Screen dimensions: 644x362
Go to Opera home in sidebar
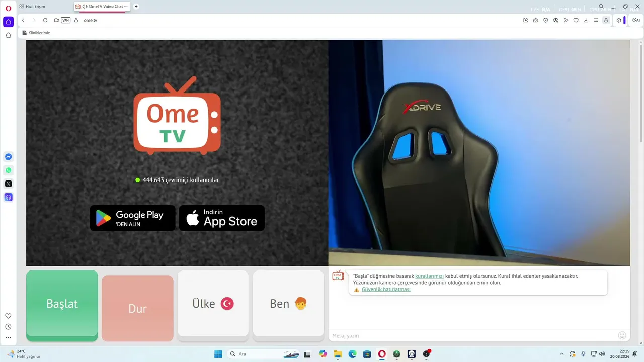(8, 22)
